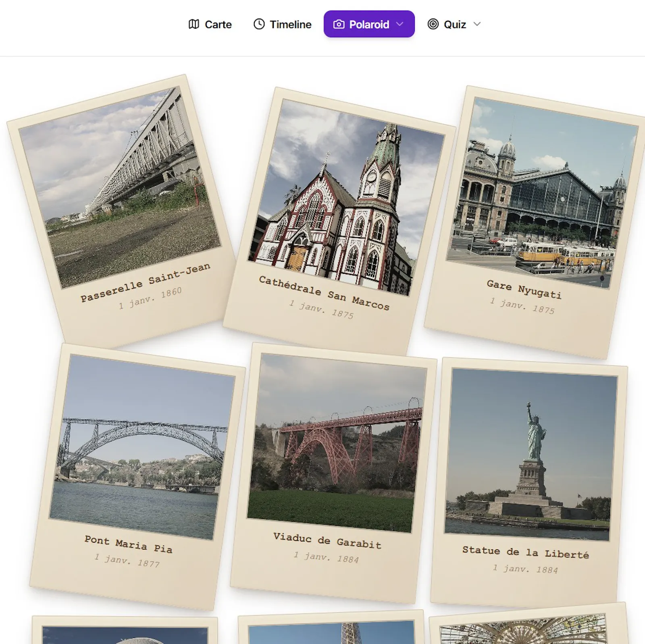
Task: Select the Polaroid tab label
Action: [369, 25]
